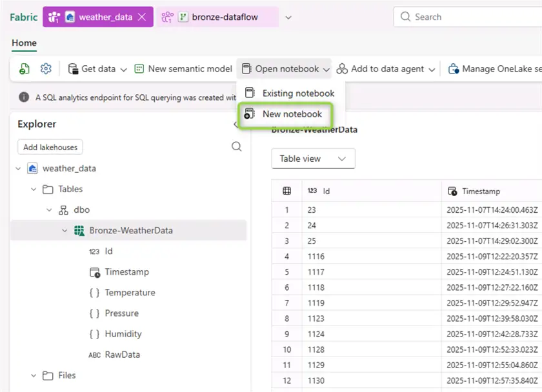Switch to the bronze-dataflow tab
This screenshot has height=392, width=542.
pyautogui.click(x=217, y=17)
